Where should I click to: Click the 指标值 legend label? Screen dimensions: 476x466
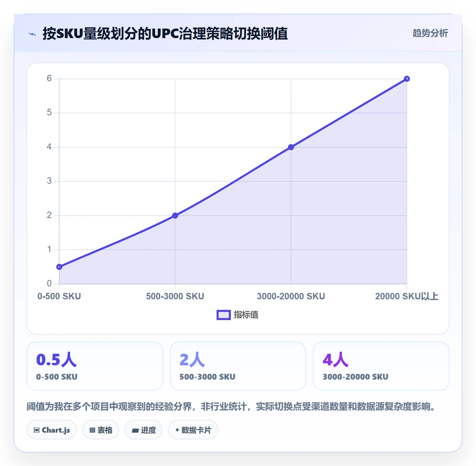[246, 315]
